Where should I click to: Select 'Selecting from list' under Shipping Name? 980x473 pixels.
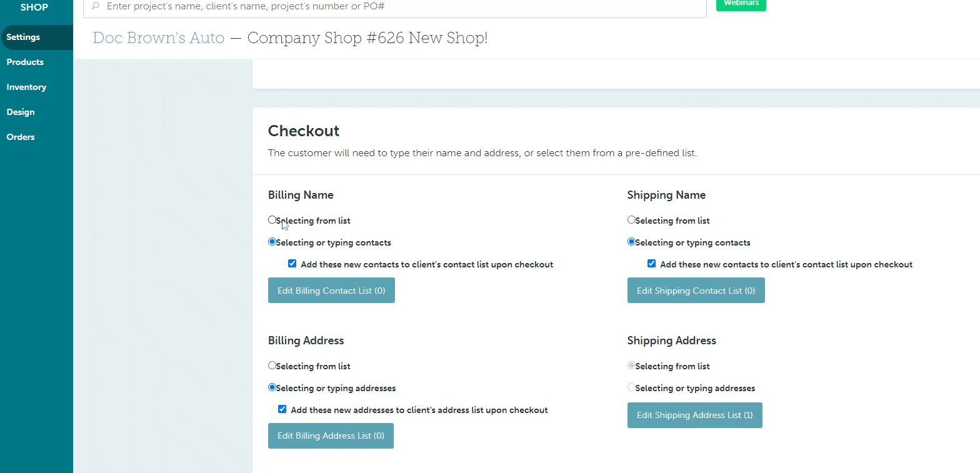pos(631,219)
